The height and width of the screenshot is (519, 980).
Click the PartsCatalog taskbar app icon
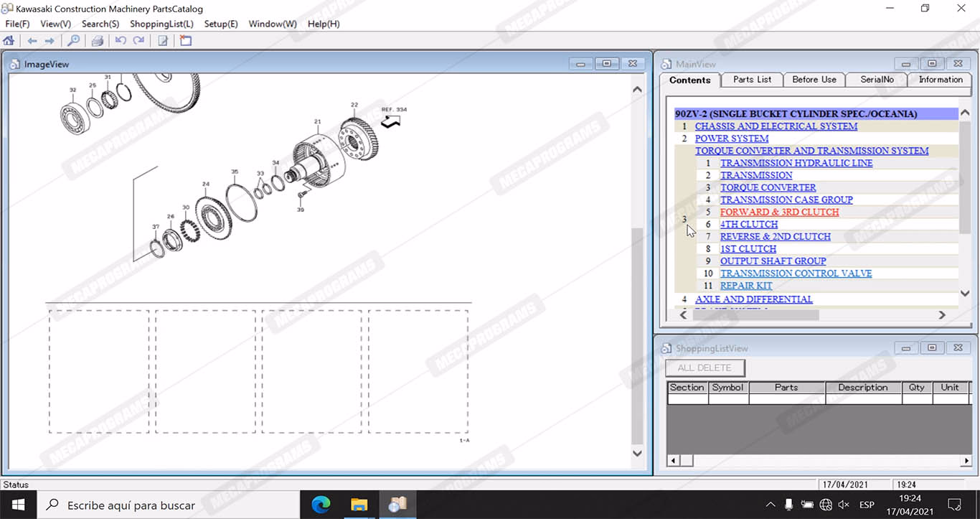pos(397,505)
